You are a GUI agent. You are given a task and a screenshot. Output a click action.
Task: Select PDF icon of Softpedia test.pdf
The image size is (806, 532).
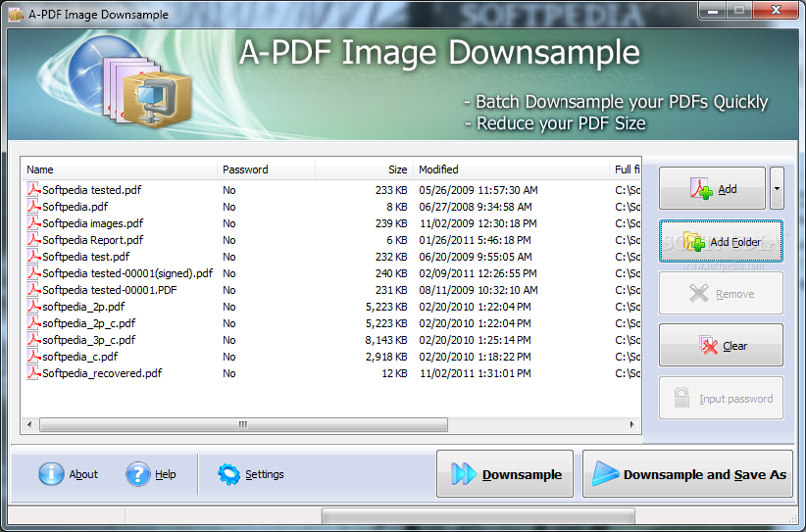[x=33, y=257]
